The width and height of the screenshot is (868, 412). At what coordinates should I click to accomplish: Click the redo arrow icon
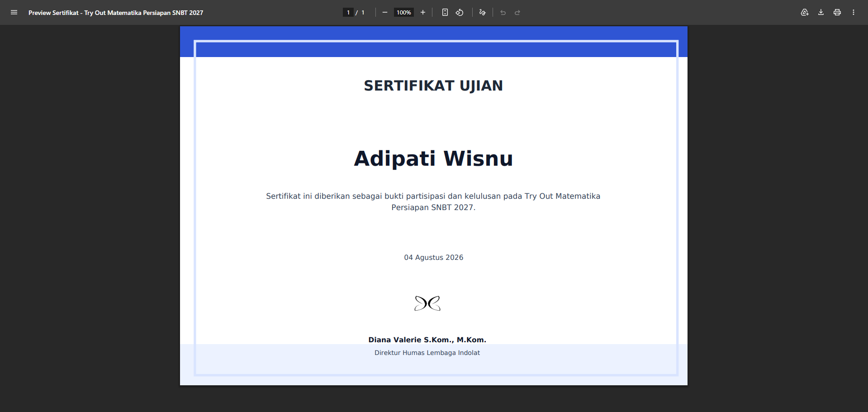517,13
